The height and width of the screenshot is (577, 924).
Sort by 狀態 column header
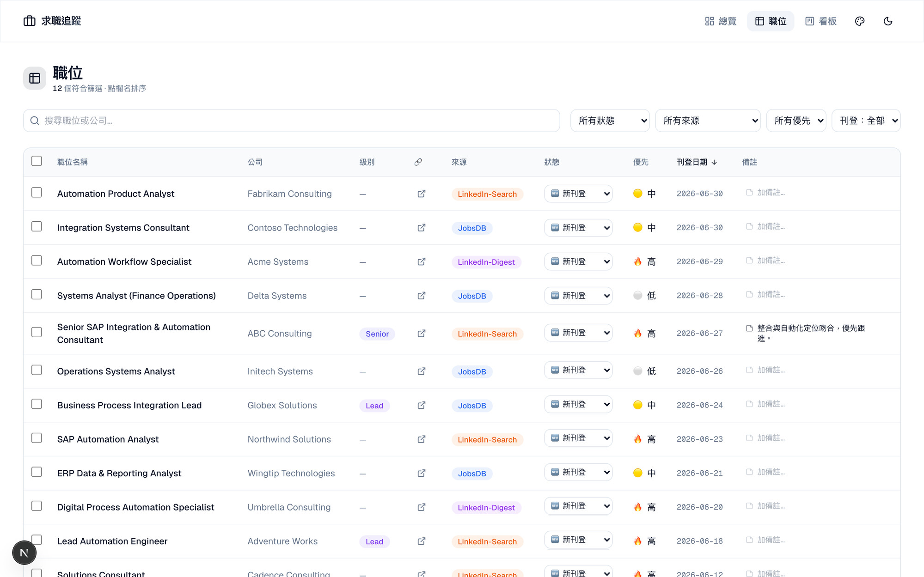coord(552,162)
